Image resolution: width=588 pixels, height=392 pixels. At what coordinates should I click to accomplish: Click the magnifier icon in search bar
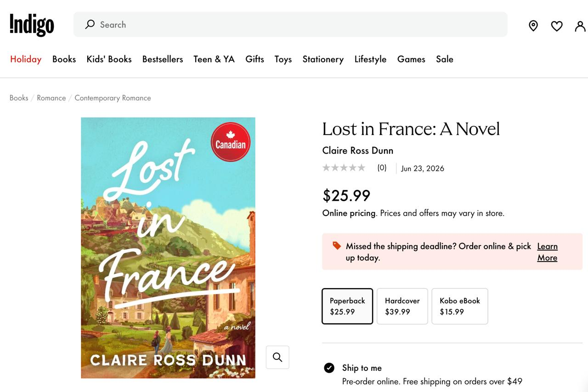click(90, 24)
